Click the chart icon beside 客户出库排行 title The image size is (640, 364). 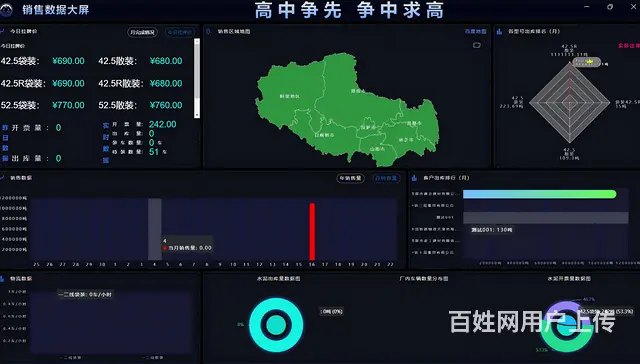(414, 178)
